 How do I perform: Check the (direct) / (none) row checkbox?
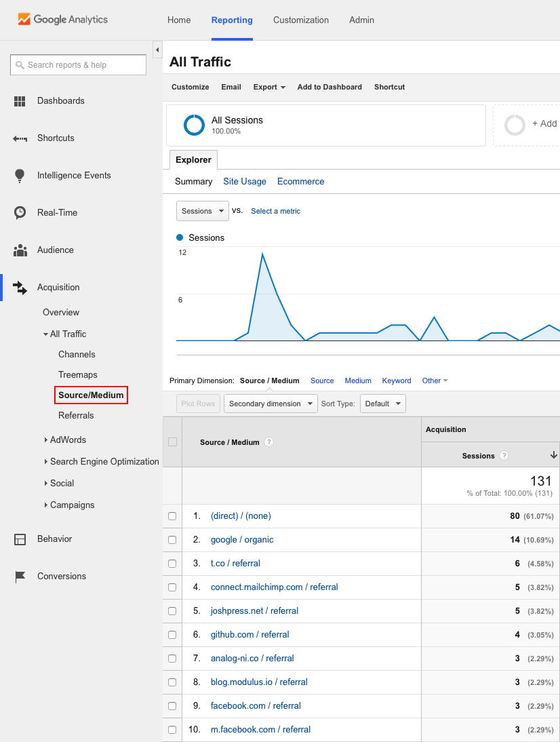[x=172, y=516]
